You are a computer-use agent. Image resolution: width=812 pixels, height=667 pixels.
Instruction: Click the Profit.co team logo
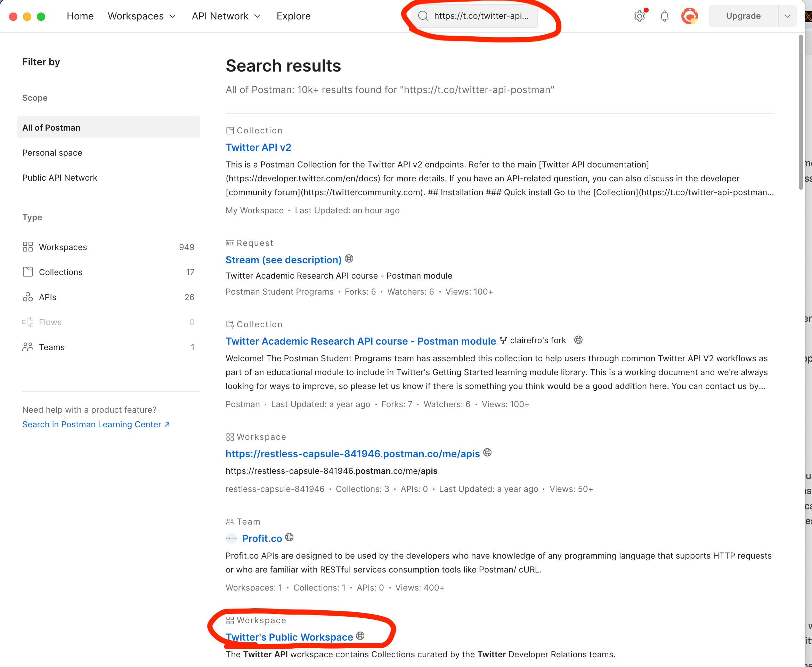tap(232, 538)
